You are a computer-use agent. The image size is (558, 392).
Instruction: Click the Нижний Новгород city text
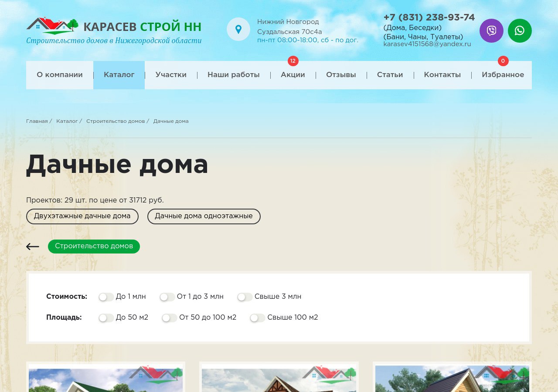coord(288,22)
